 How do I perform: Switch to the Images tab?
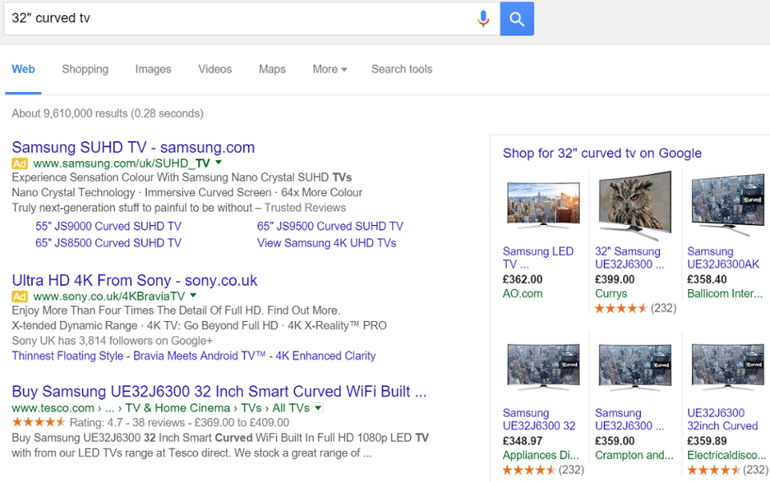click(x=153, y=69)
